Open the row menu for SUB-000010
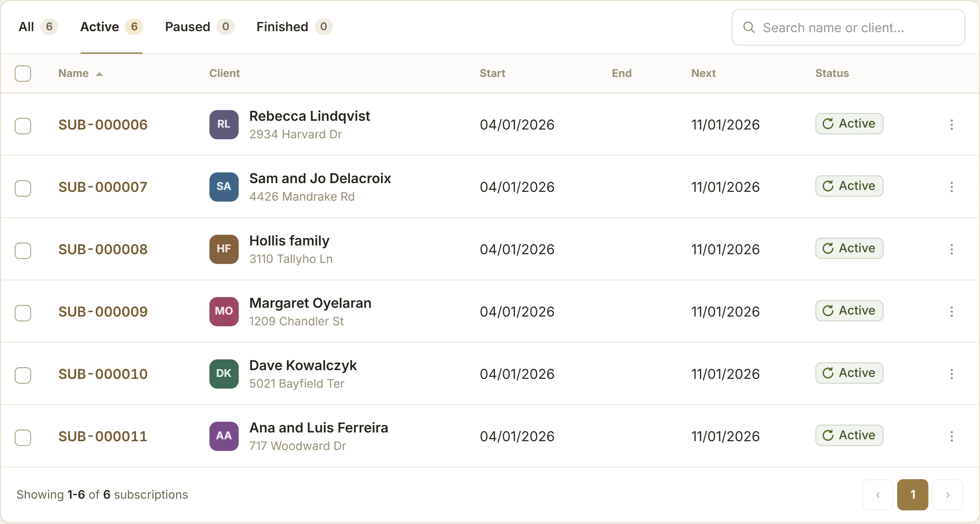Screen dimensions: 980x524 point(951,374)
